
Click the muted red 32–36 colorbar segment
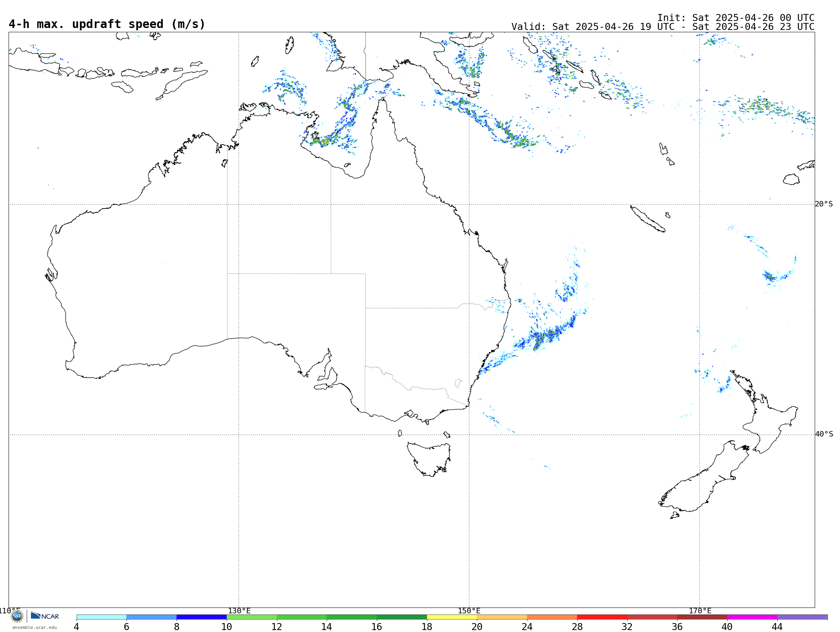coord(652,617)
